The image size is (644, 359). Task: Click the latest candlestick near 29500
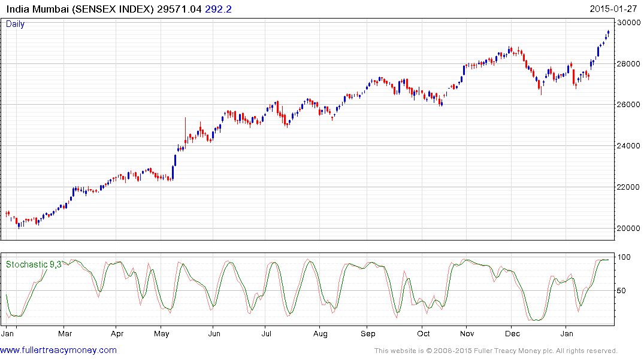pos(608,34)
